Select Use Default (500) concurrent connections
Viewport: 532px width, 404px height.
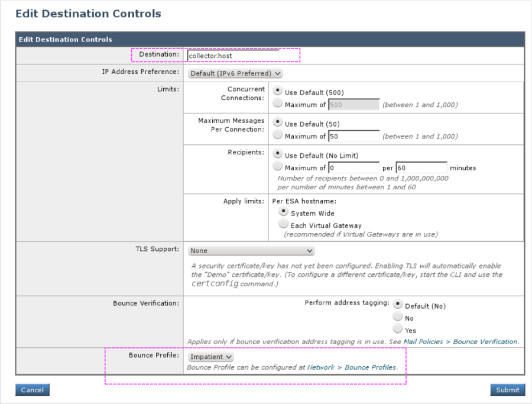277,92
